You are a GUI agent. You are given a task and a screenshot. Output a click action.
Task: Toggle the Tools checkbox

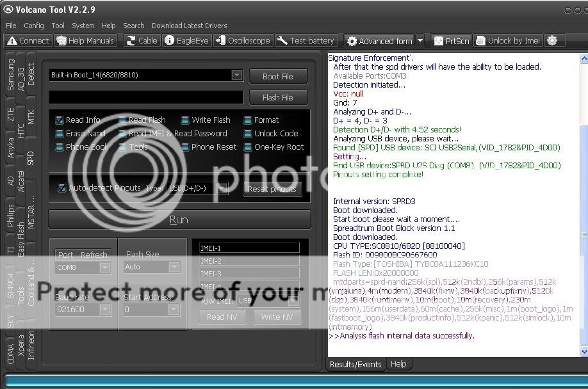[122, 147]
